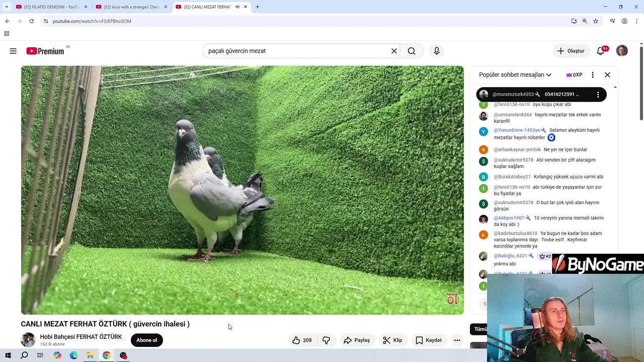
Task: Go back in browser history
Action: coord(7,21)
